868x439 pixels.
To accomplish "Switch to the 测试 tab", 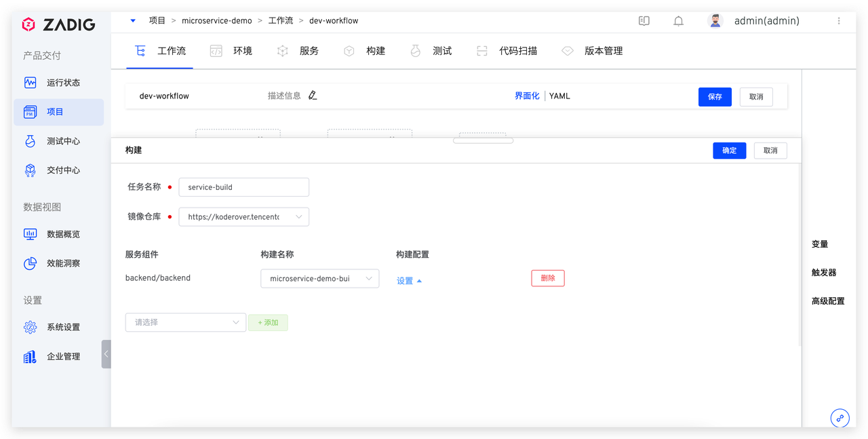I will (431, 51).
